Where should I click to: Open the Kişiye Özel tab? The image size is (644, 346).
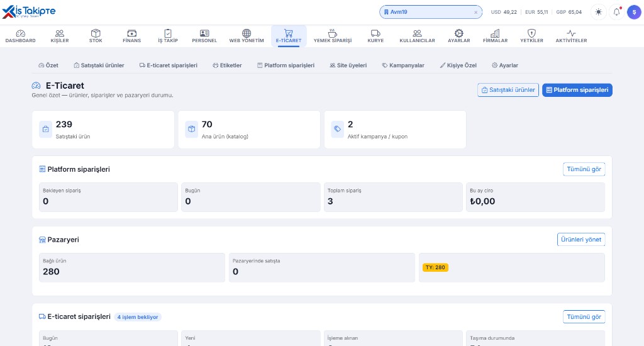458,65
